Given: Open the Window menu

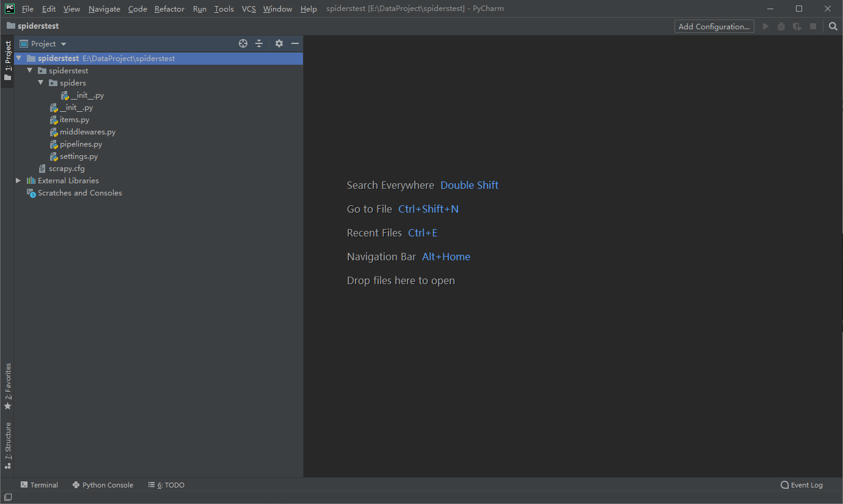Looking at the screenshot, I should point(277,9).
